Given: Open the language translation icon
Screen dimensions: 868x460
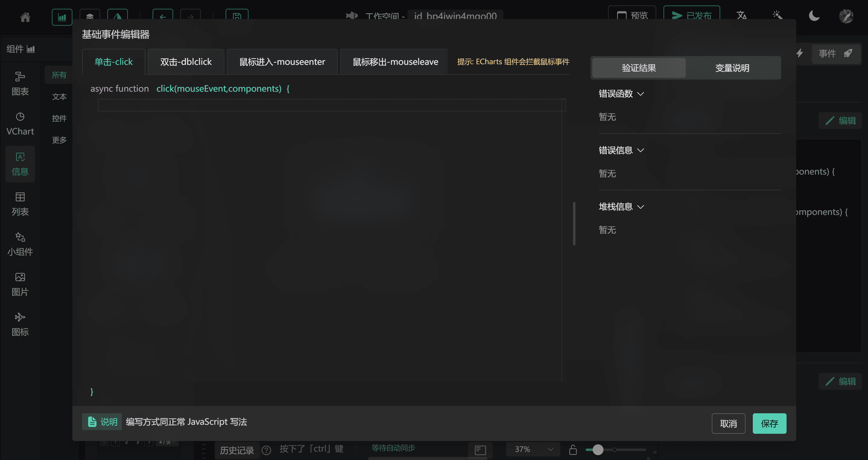Looking at the screenshot, I should pyautogui.click(x=742, y=15).
